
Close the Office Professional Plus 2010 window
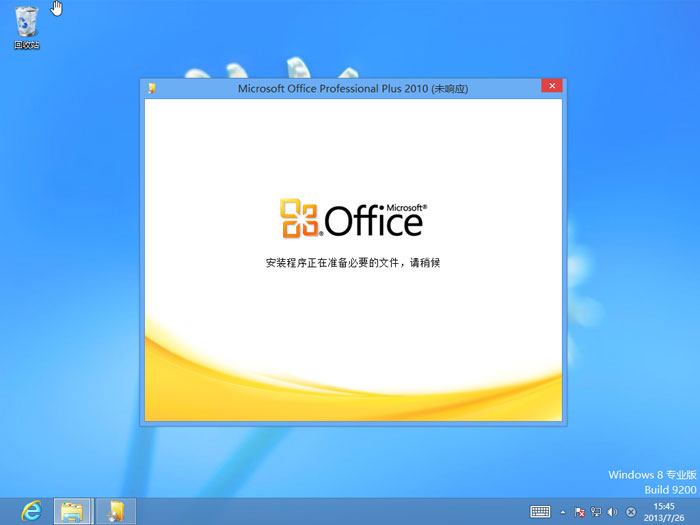pyautogui.click(x=551, y=87)
